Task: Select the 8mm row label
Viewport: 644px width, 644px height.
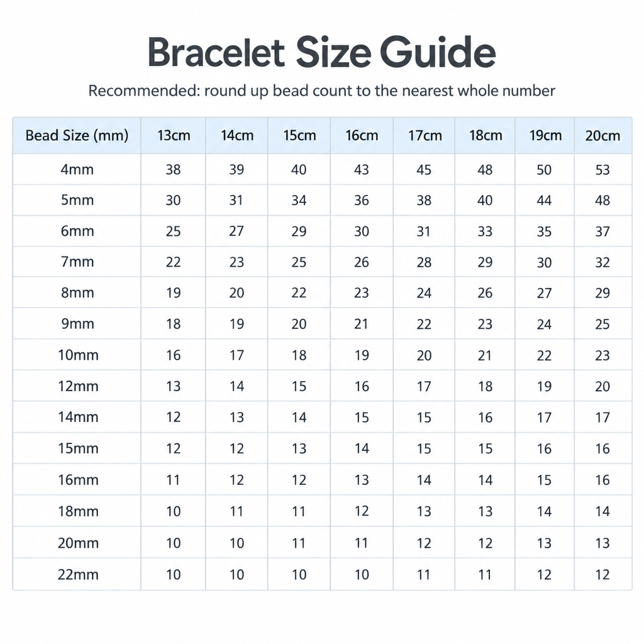Action: [77, 293]
